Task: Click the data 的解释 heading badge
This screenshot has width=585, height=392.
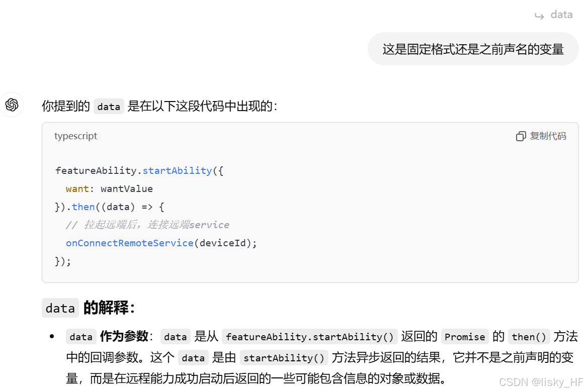Action: (60, 308)
